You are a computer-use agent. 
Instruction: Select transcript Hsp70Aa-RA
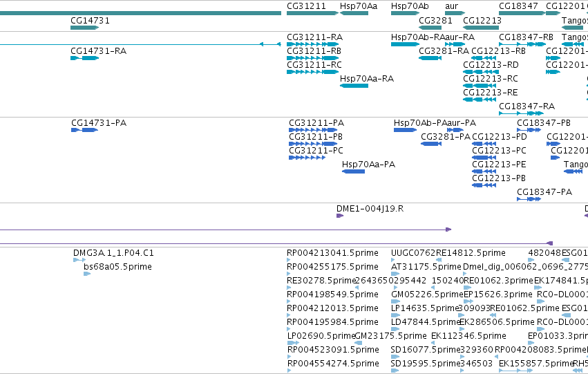354,86
